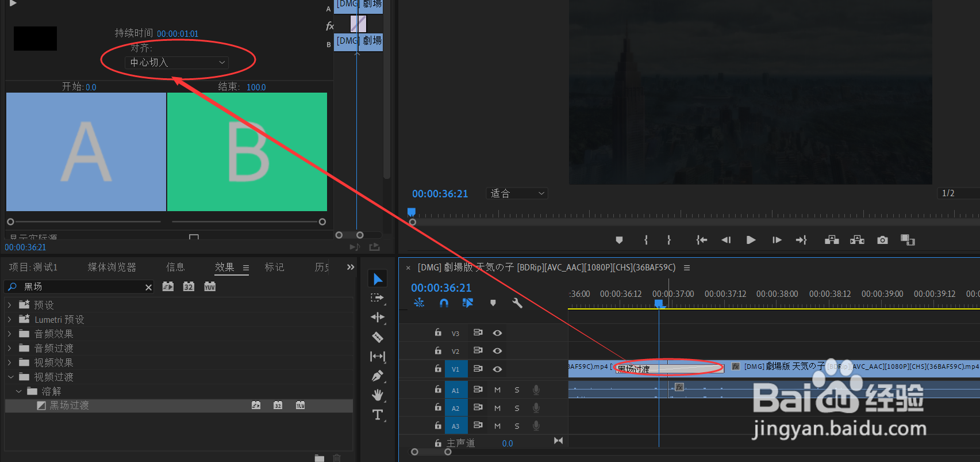Image resolution: width=980 pixels, height=462 pixels.
Task: Play the program monitor
Action: (751, 240)
